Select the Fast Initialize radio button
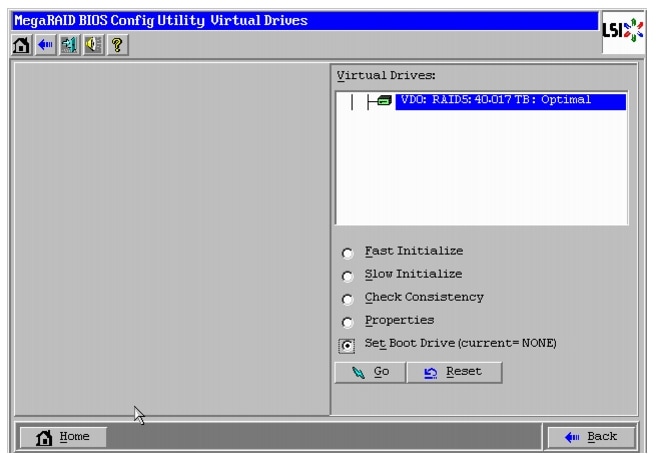The width and height of the screenshot is (659, 468). coord(347,253)
